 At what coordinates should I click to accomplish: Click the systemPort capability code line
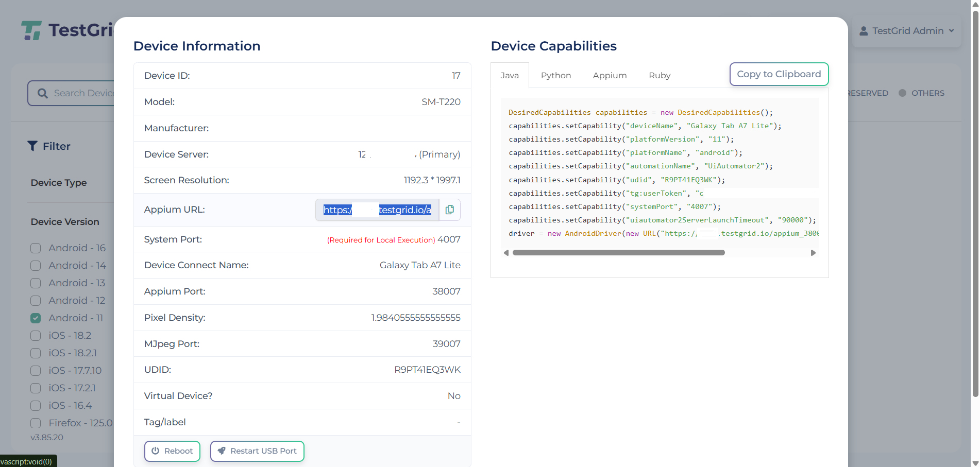point(615,207)
